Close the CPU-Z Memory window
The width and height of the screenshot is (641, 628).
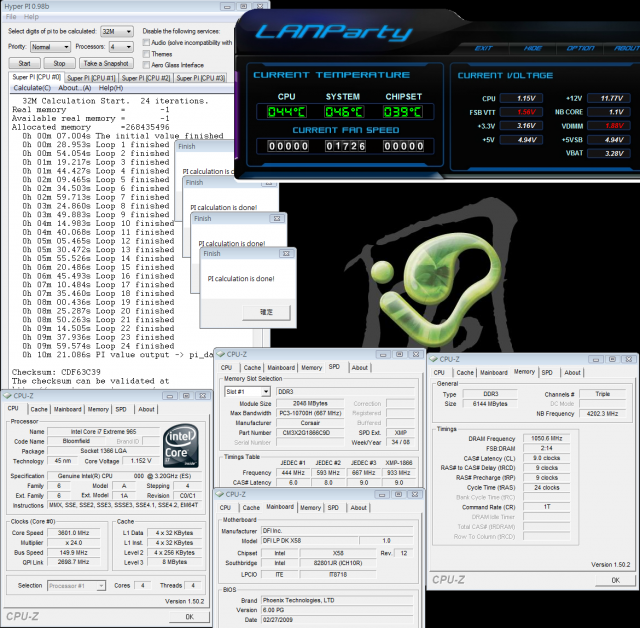click(629, 359)
